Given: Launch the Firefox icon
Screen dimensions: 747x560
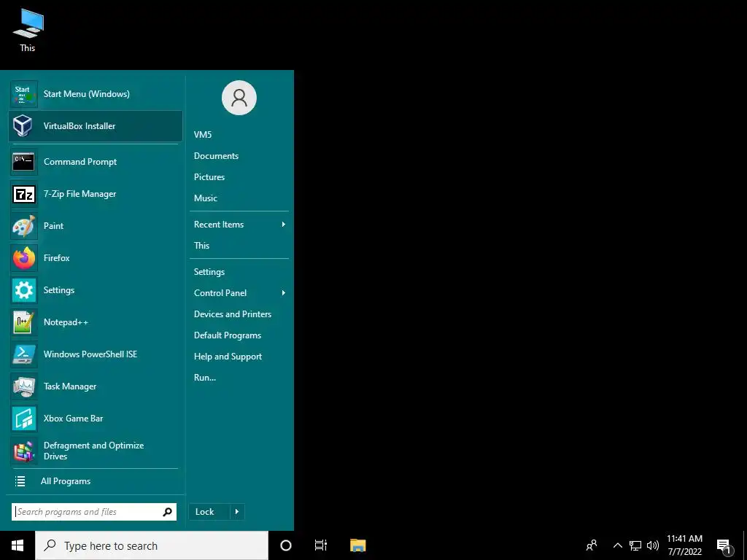Looking at the screenshot, I should point(24,258).
